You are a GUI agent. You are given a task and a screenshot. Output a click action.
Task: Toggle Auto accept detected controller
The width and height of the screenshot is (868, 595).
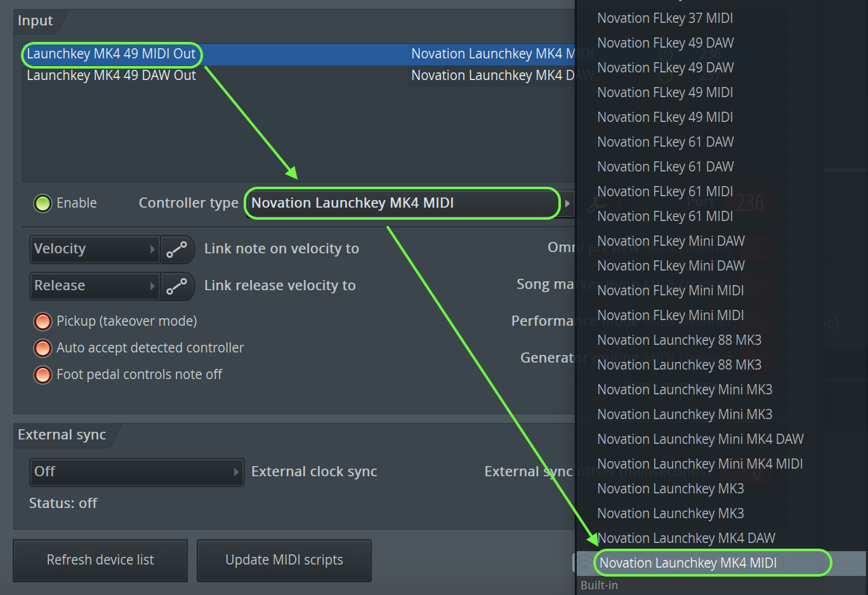(43, 348)
